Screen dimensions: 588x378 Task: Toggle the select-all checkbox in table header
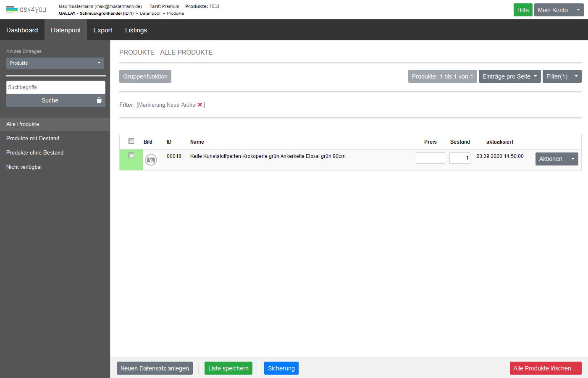131,141
